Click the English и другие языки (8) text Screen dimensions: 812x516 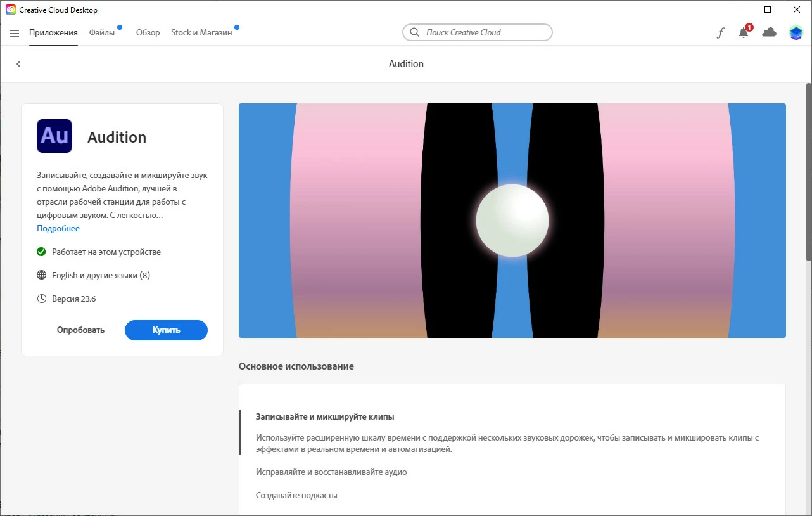[101, 275]
